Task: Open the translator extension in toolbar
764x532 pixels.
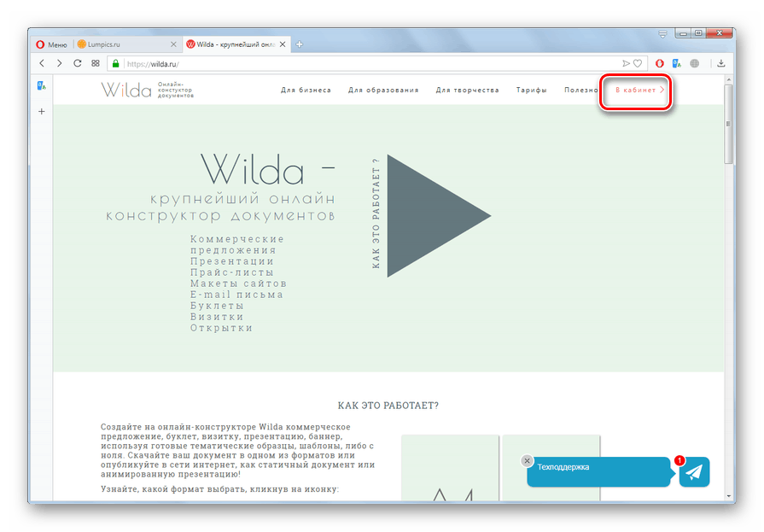Action: click(x=676, y=63)
